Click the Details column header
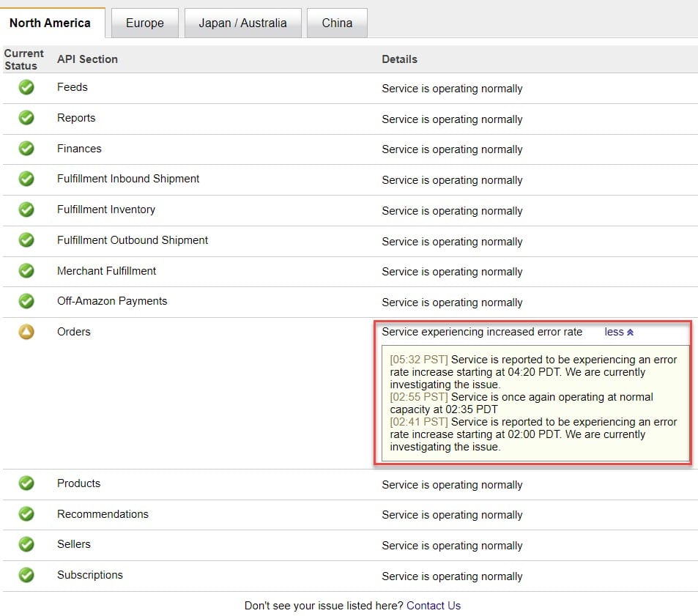Viewport: 698px width, 616px height. [x=399, y=59]
